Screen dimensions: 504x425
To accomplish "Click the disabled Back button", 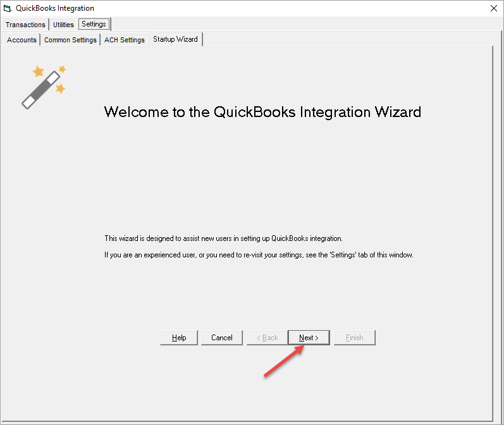I will 267,338.
